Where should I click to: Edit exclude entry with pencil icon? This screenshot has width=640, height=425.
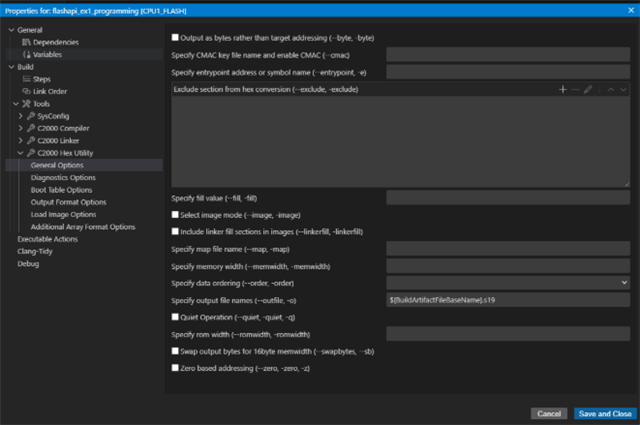point(589,89)
